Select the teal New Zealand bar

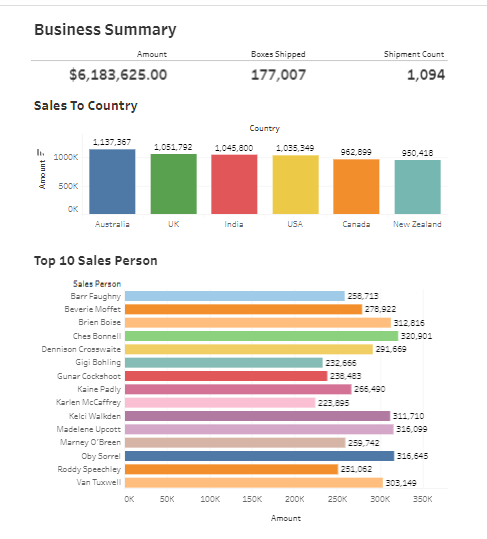click(418, 187)
